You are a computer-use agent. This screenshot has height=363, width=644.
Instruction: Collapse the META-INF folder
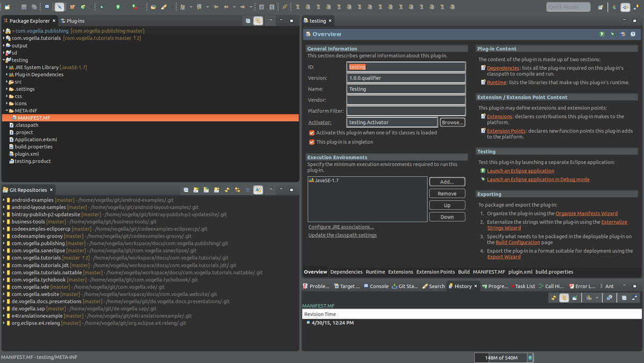point(7,110)
